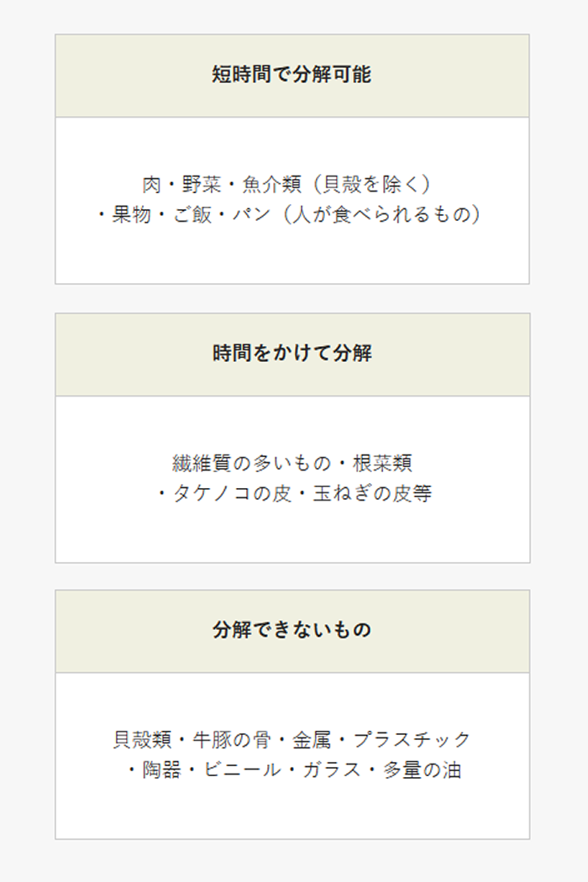The image size is (588, 882).
Task: Select the word 根菜類
Action: 383,464
